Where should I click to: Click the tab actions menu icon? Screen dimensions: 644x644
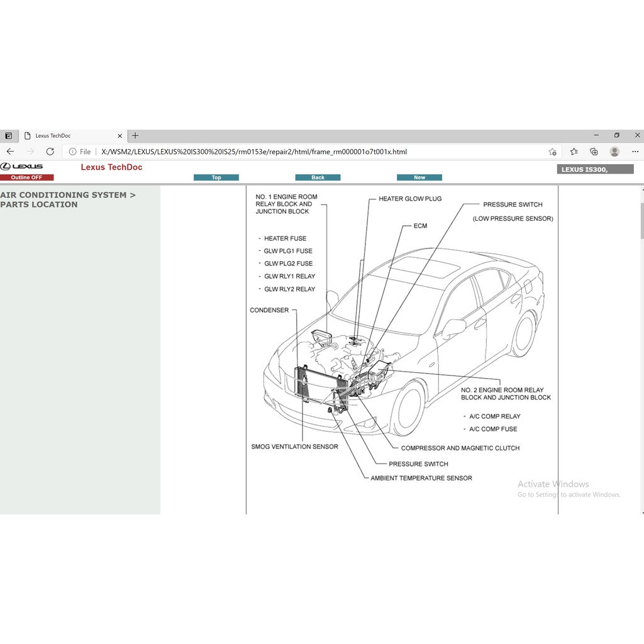8,135
